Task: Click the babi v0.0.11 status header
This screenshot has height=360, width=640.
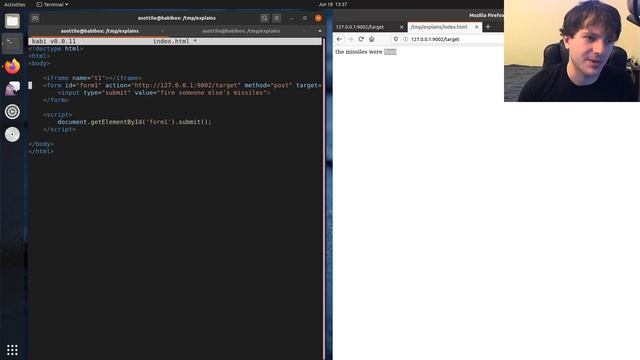Action: pos(54,41)
